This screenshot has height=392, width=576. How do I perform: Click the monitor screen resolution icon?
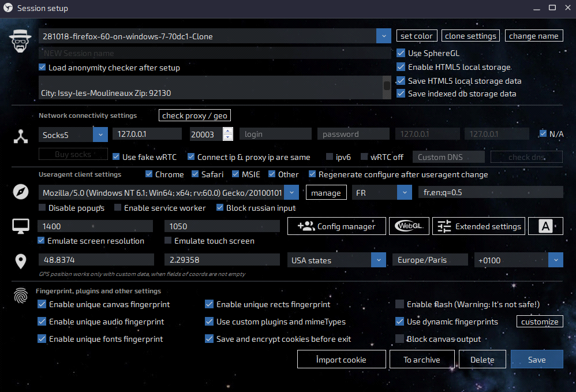(x=21, y=226)
